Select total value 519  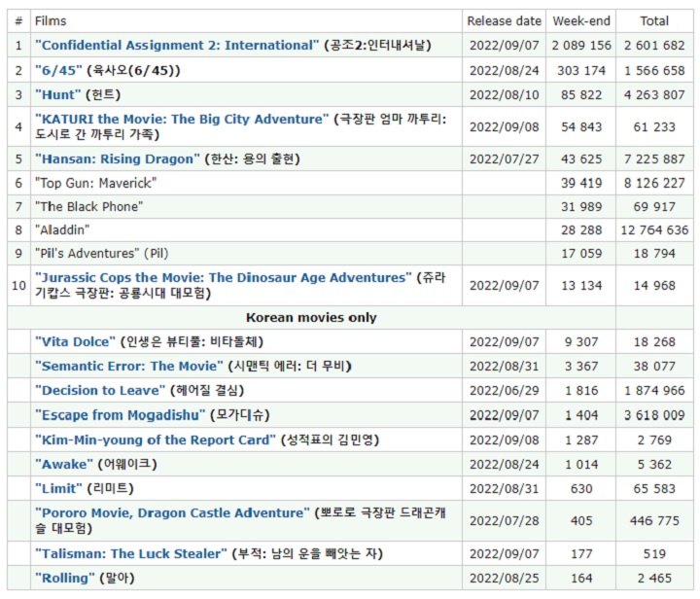coord(654,554)
